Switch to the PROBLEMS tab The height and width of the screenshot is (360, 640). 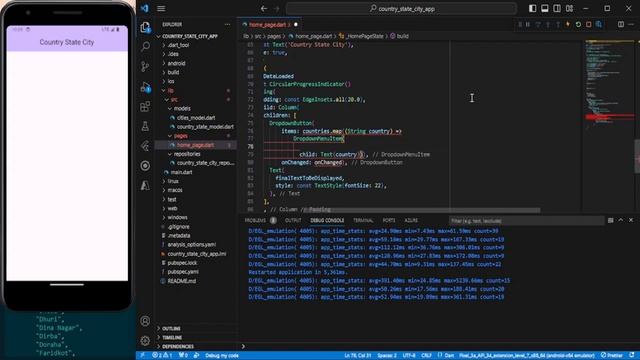click(x=260, y=220)
